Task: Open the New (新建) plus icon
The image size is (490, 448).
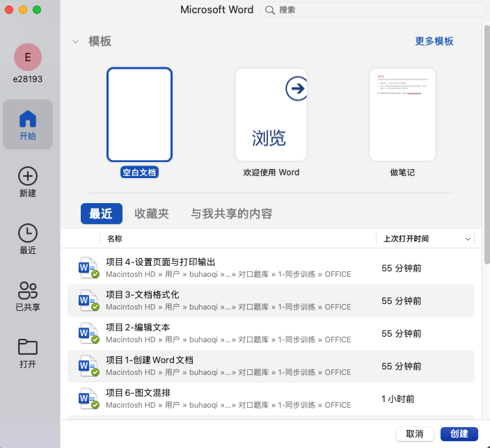Action: pos(28,175)
